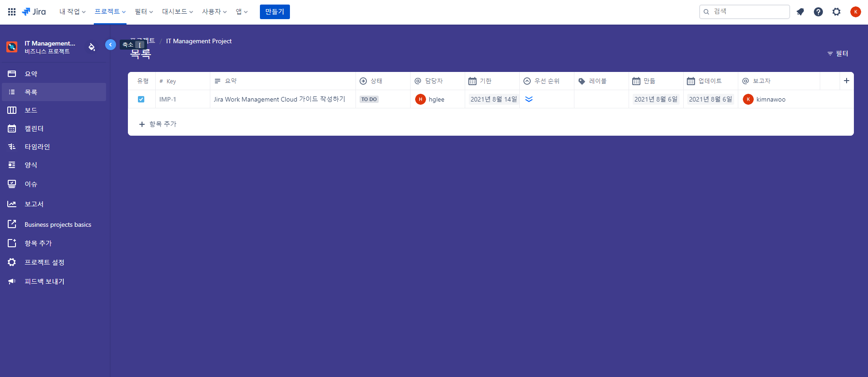This screenshot has width=868, height=377.
Task: Change the TO DO status badge
Action: click(x=369, y=99)
